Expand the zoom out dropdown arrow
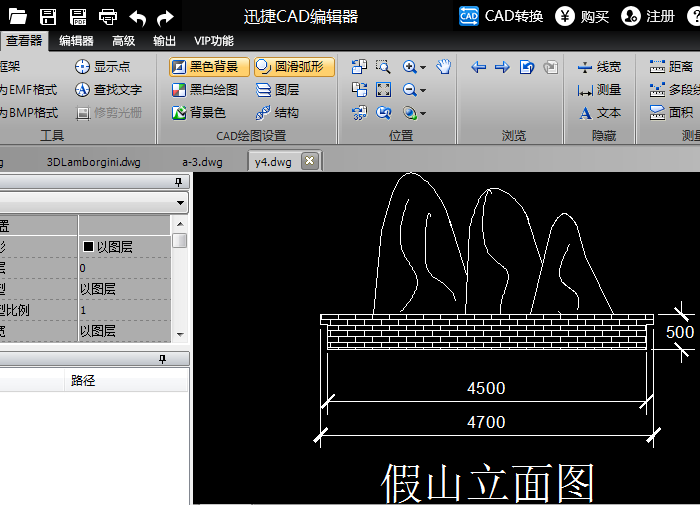Image resolution: width=700 pixels, height=505 pixels. pos(423,90)
